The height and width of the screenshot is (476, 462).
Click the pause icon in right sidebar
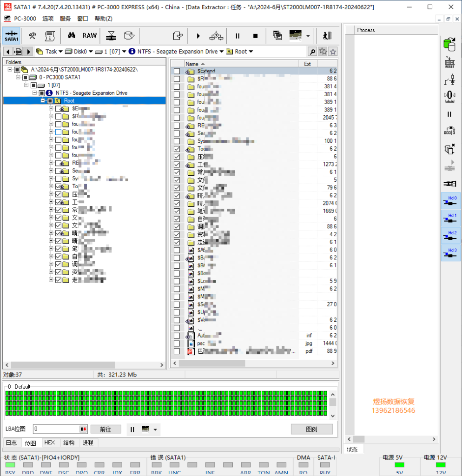click(449, 114)
